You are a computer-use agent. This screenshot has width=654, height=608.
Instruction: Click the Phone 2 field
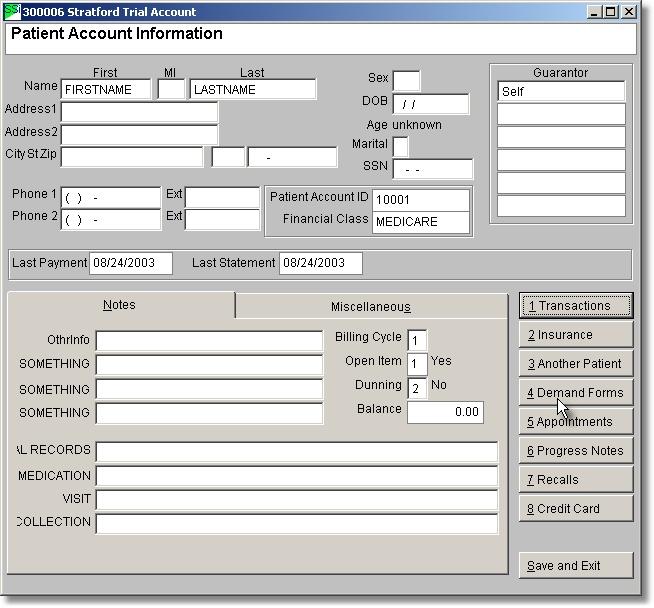coord(111,219)
